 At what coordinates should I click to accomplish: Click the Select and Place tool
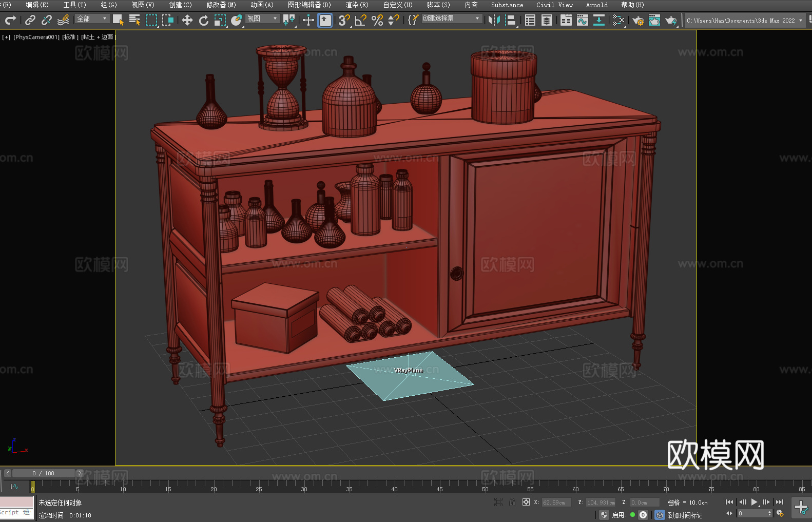237,20
